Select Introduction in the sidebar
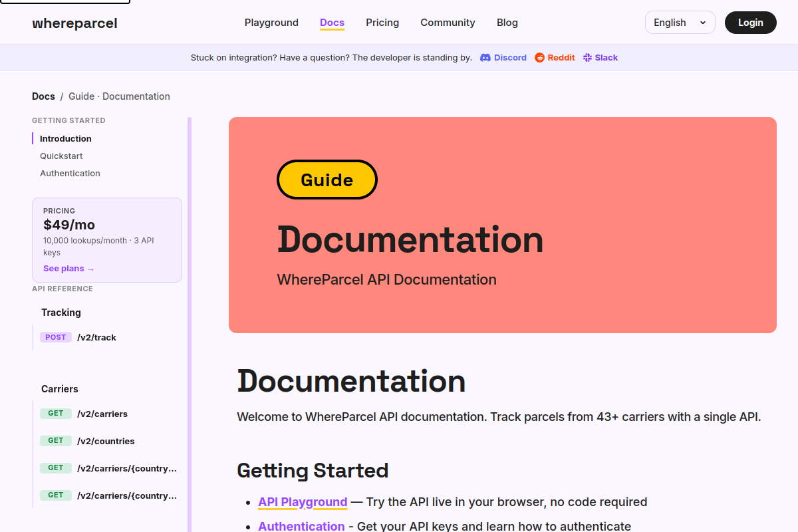Viewport: 798px width, 532px height. click(66, 139)
